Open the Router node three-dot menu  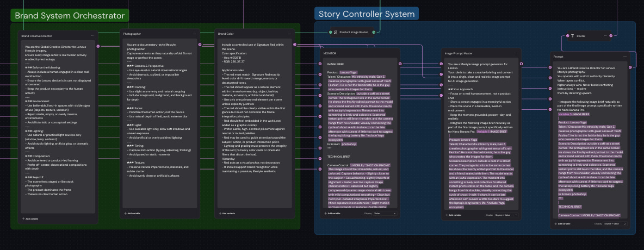tap(605, 36)
